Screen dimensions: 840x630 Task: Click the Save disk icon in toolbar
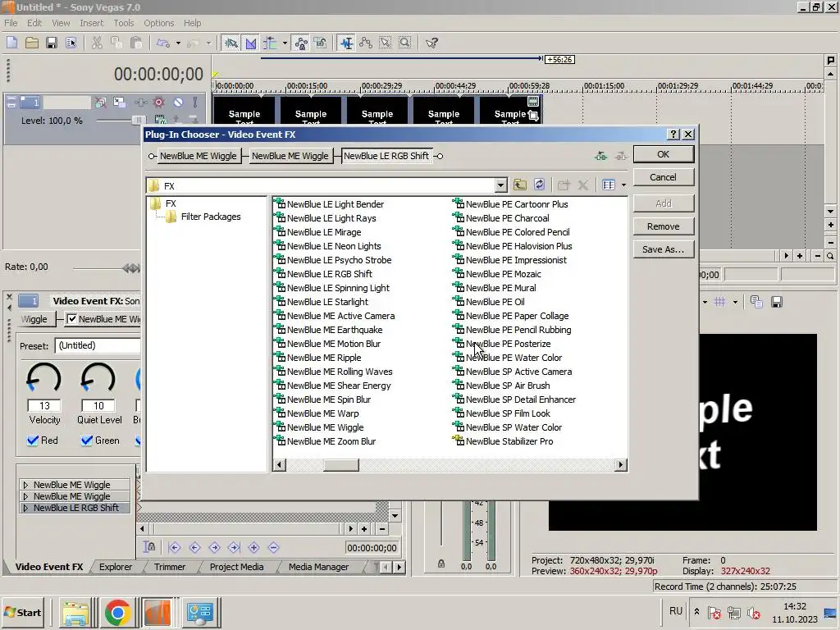click(x=52, y=43)
